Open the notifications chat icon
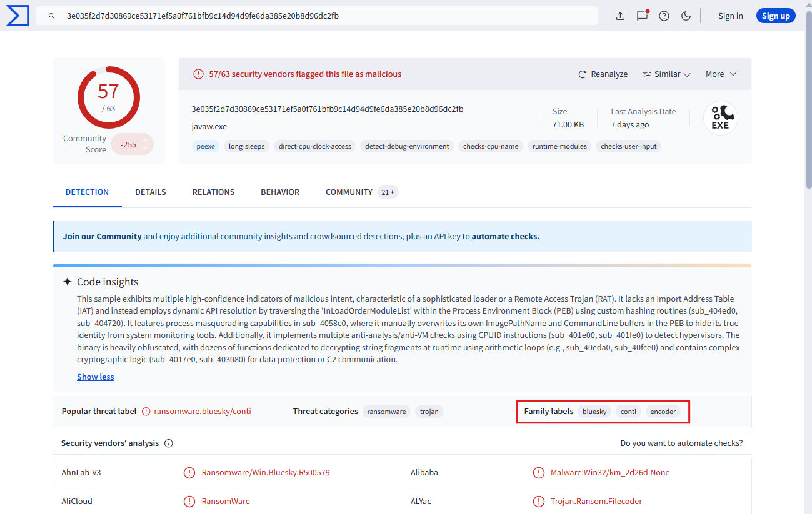Image resolution: width=812 pixels, height=514 pixels. pyautogui.click(x=642, y=16)
